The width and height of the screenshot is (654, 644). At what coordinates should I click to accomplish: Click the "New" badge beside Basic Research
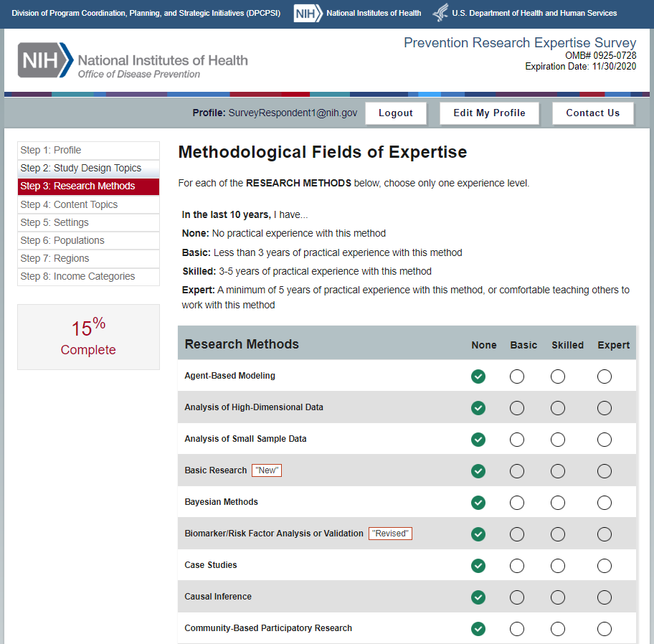point(267,470)
